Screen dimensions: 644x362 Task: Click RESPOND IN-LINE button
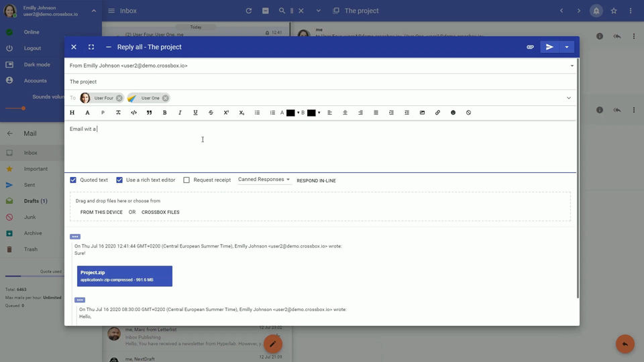[316, 181]
